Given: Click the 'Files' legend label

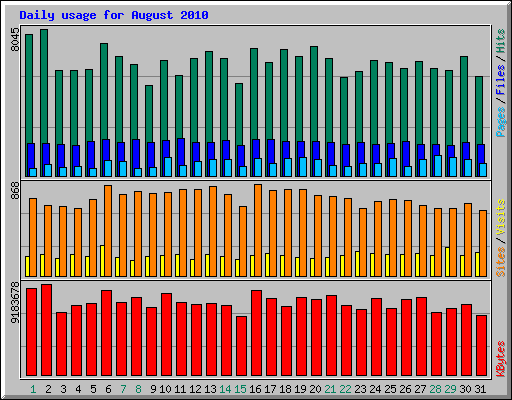Looking at the screenshot, I should 501,79.
